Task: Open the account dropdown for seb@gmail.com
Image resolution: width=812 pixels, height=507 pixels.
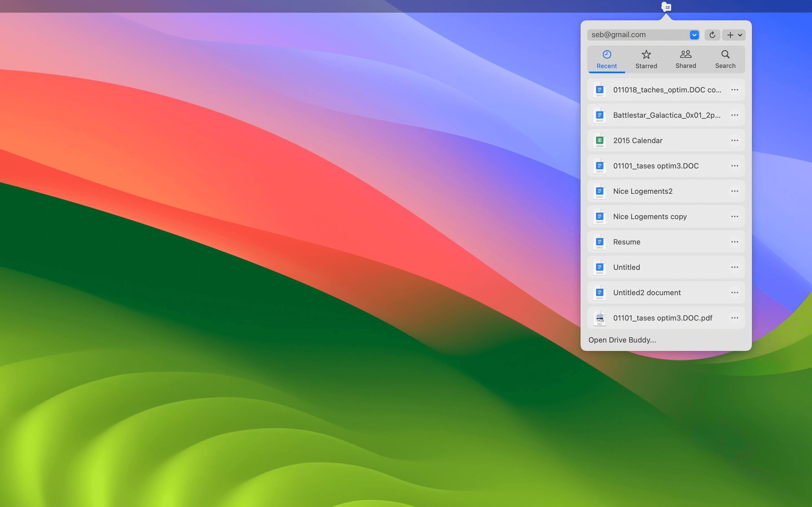Action: 694,35
